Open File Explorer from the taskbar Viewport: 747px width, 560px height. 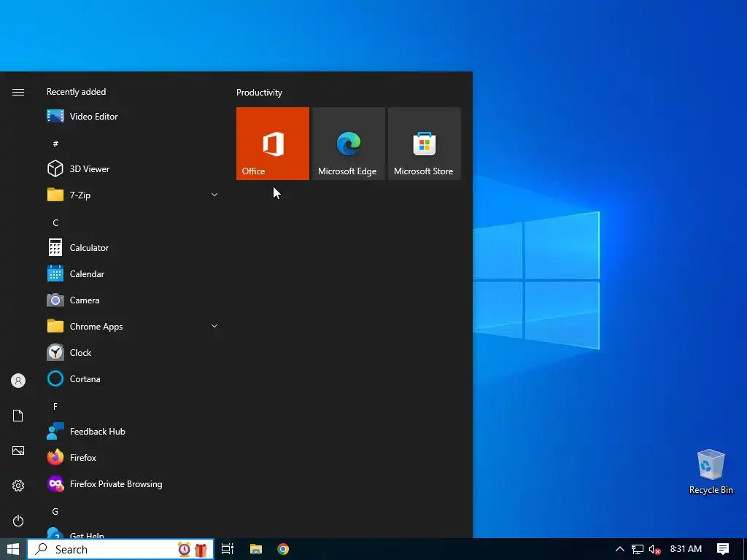click(256, 549)
